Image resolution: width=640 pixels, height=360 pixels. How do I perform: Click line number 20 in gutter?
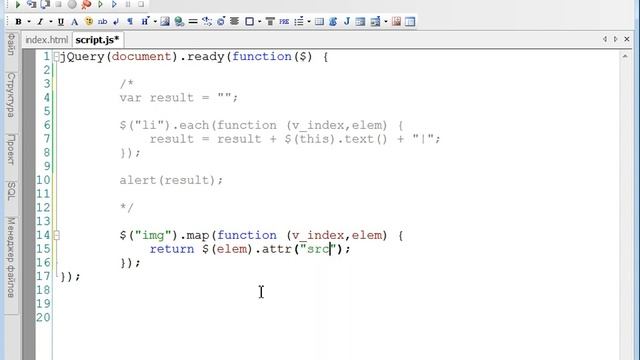tap(43, 318)
